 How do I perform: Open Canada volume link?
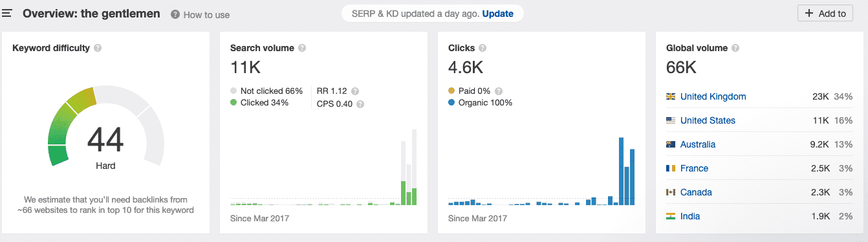(x=696, y=192)
